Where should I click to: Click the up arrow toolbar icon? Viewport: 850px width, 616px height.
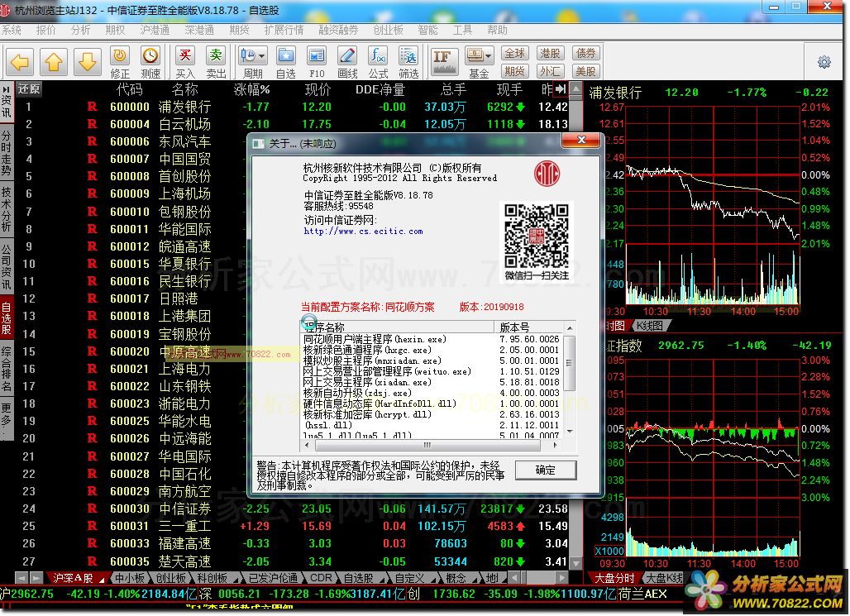[54, 62]
